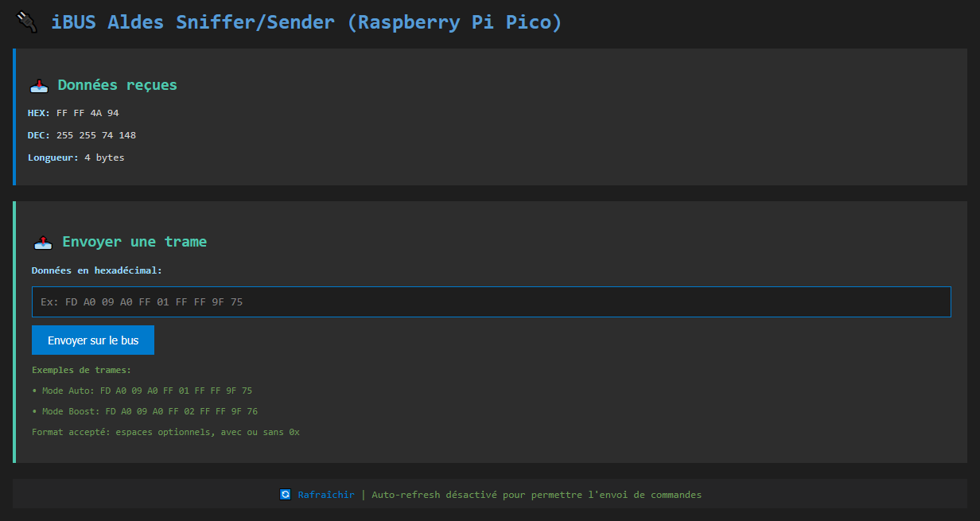980x521 pixels.
Task: Click the HEX value FF FF 4A 94
Action: click(87, 113)
